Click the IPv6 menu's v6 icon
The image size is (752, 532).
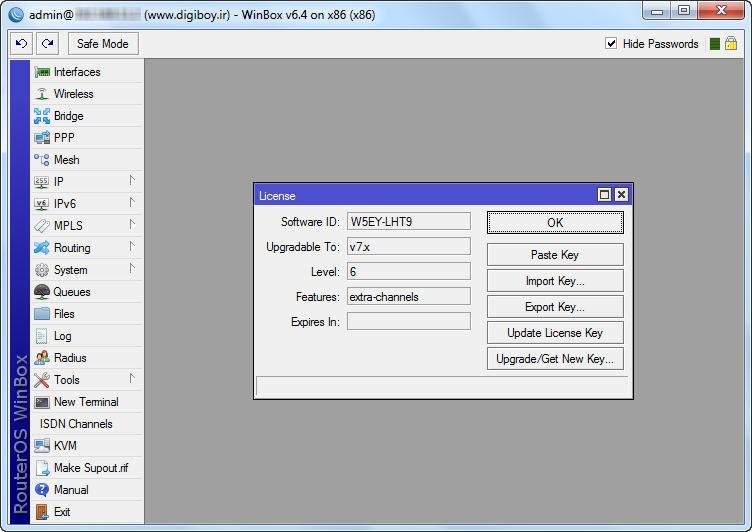(42, 204)
